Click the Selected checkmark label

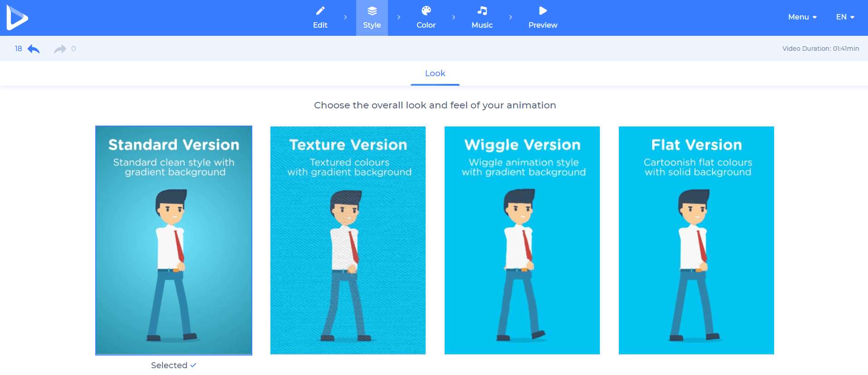173,365
